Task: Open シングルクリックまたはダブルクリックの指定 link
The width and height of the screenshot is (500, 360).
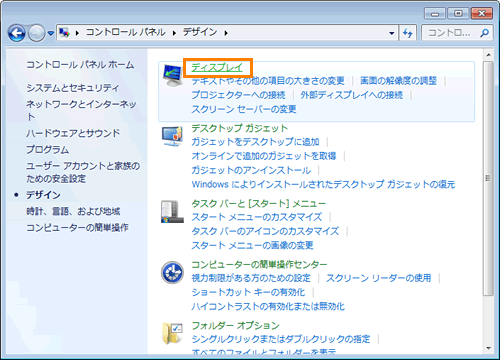Action: tap(281, 340)
